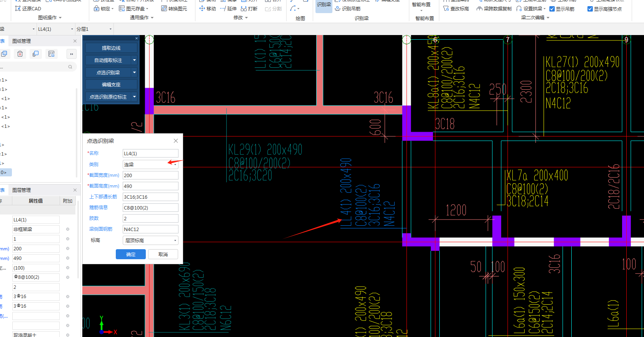Cancel the dialog with 取消
The image size is (644, 337).
[163, 254]
